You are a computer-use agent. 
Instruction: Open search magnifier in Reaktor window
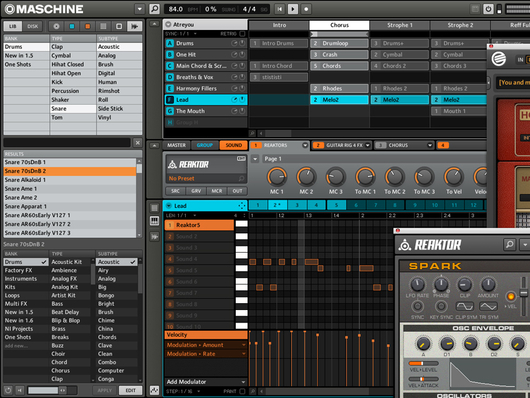[509, 244]
